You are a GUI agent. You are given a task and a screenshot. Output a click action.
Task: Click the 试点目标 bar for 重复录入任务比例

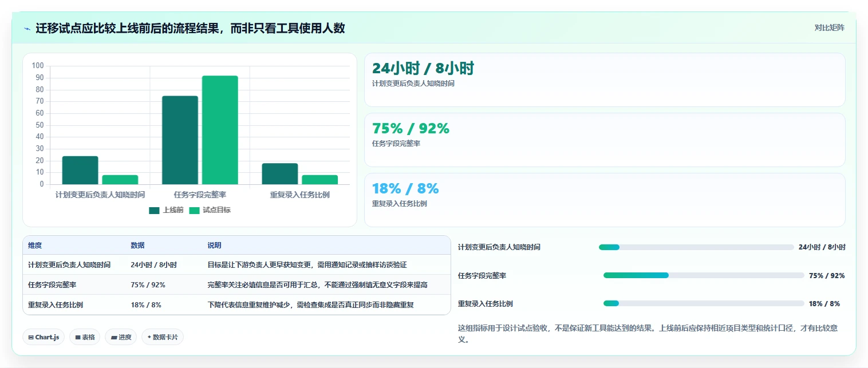click(x=320, y=180)
